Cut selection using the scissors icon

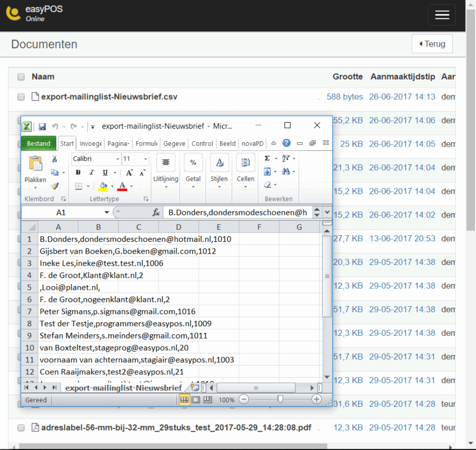click(x=55, y=159)
